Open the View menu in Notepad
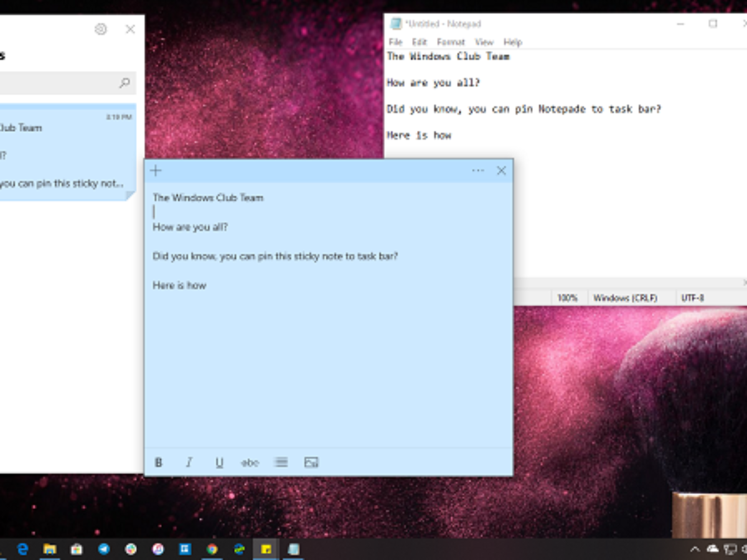 tap(484, 42)
